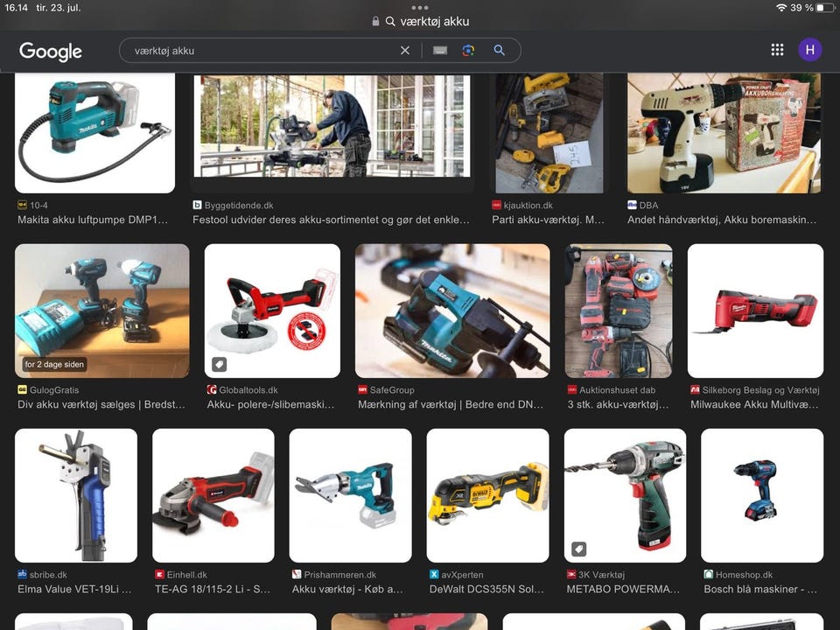Open the on-screen keyboard input tool
The height and width of the screenshot is (630, 840).
click(440, 51)
